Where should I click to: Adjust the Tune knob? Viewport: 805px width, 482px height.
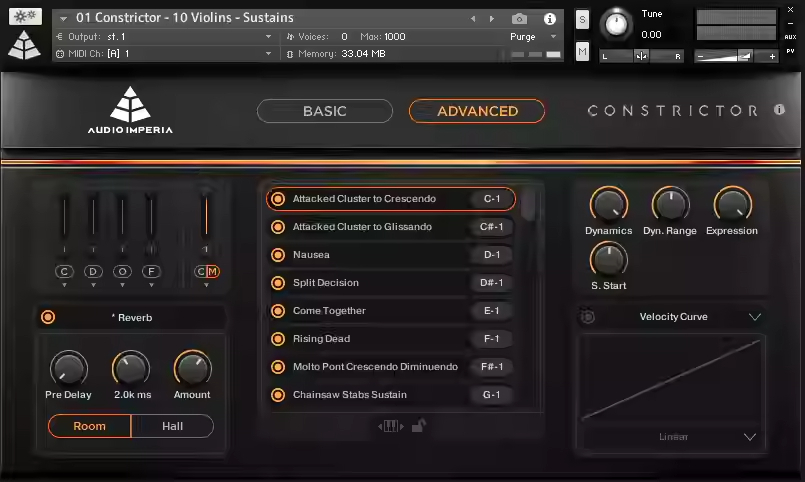coord(616,24)
